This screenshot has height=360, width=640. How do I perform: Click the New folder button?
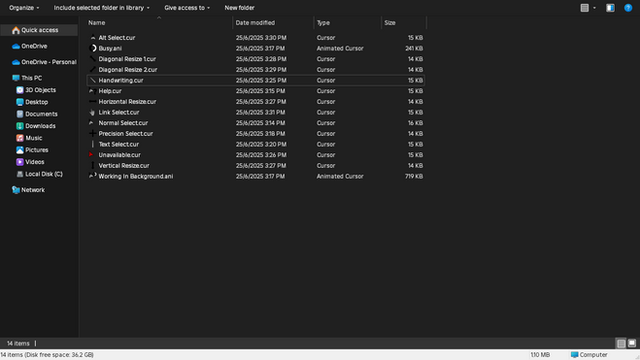pyautogui.click(x=239, y=8)
